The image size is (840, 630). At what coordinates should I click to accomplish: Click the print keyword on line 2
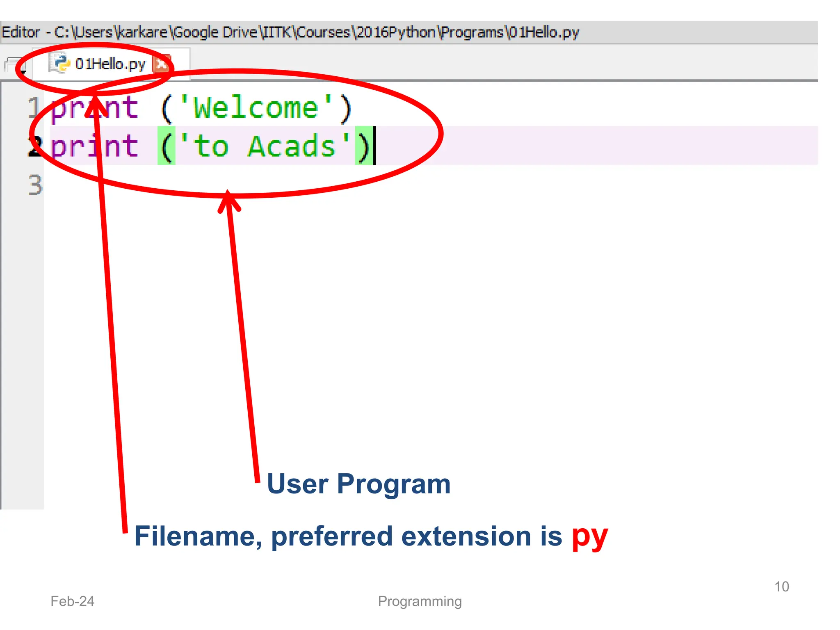coord(94,146)
